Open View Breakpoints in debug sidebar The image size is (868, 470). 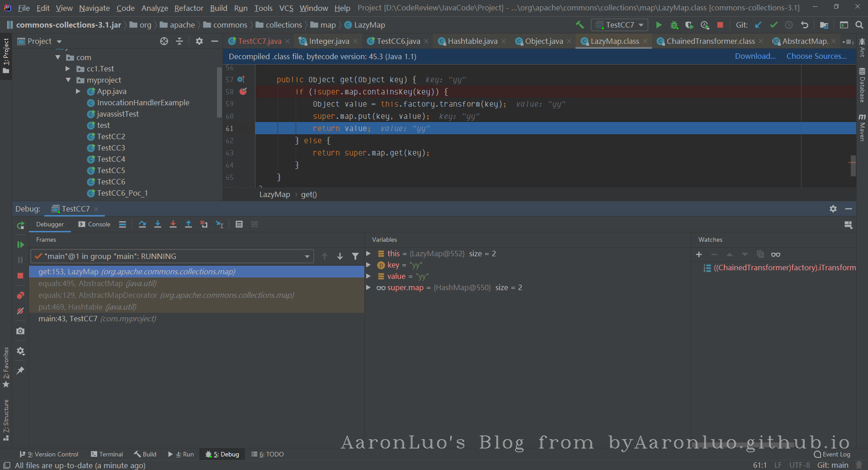pyautogui.click(x=20, y=296)
